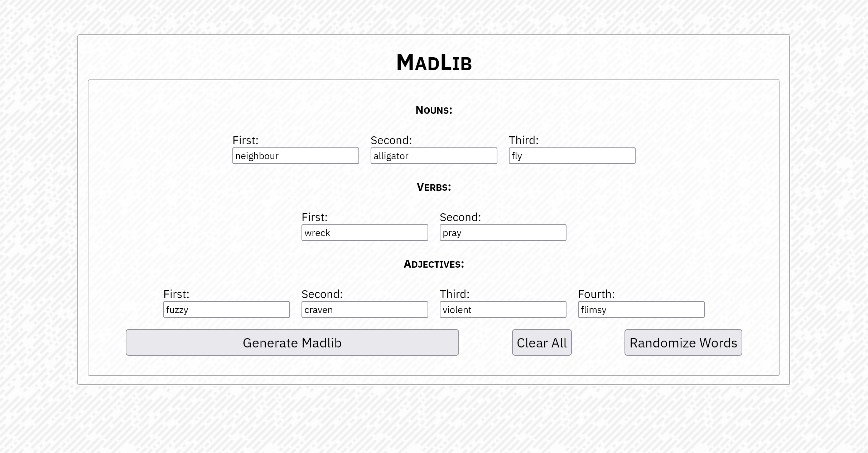The width and height of the screenshot is (868, 453).
Task: Click the Verbs section heading
Action: pos(434,187)
